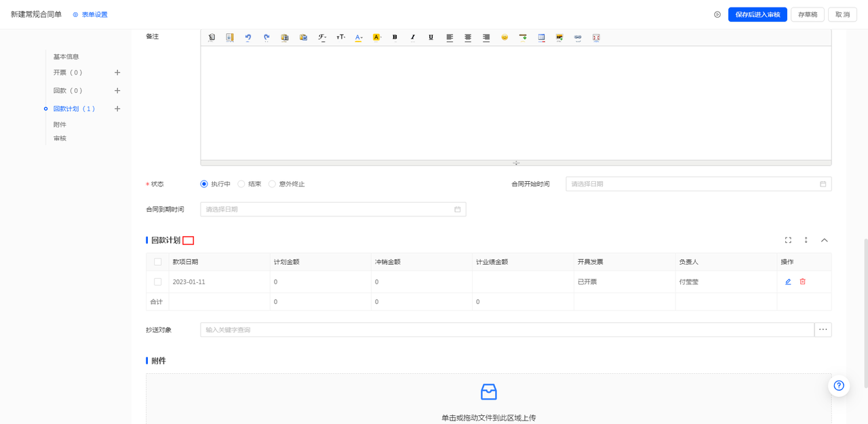This screenshot has height=424, width=868.
Task: Insert hyperlink in remarks editor
Action: [x=578, y=37]
